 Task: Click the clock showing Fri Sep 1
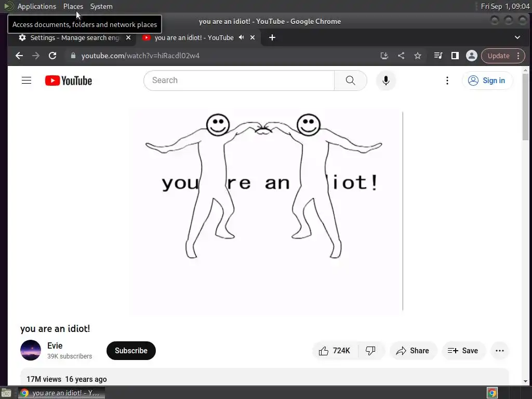point(505,6)
